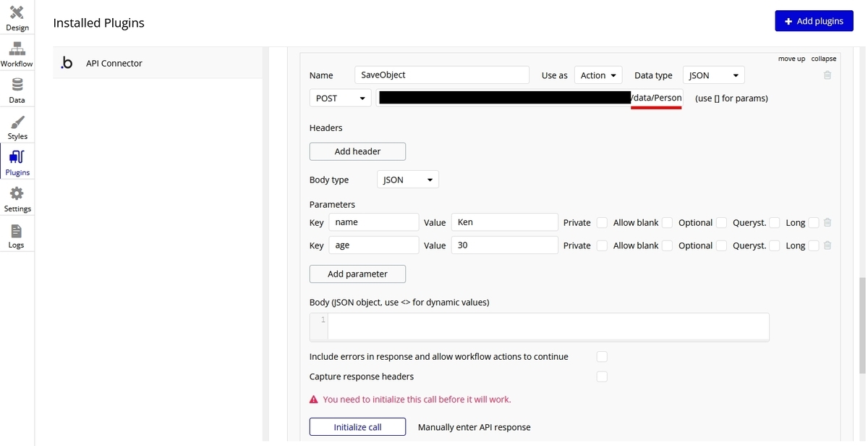Open the Body type JSON dropdown
The height and width of the screenshot is (446, 868).
[407, 180]
